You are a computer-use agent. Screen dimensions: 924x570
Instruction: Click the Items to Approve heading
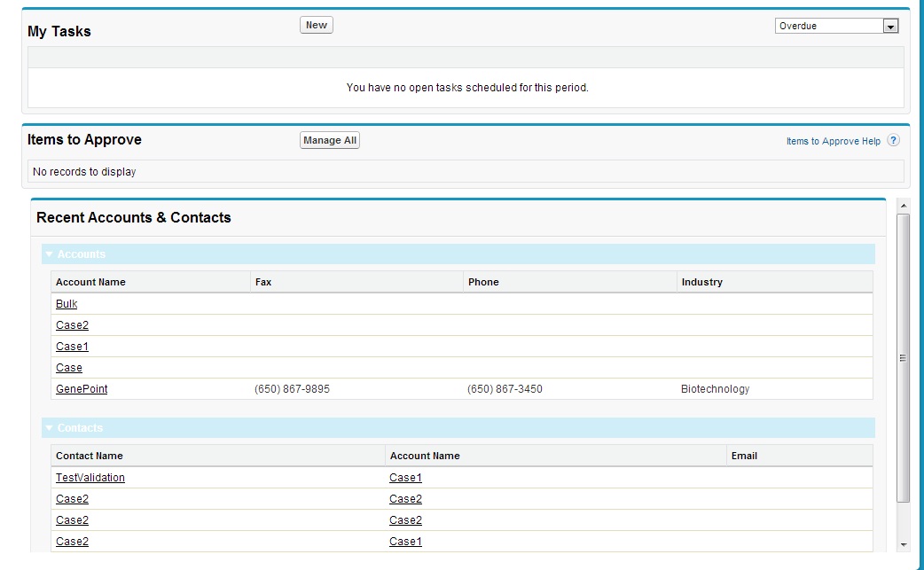click(x=84, y=139)
